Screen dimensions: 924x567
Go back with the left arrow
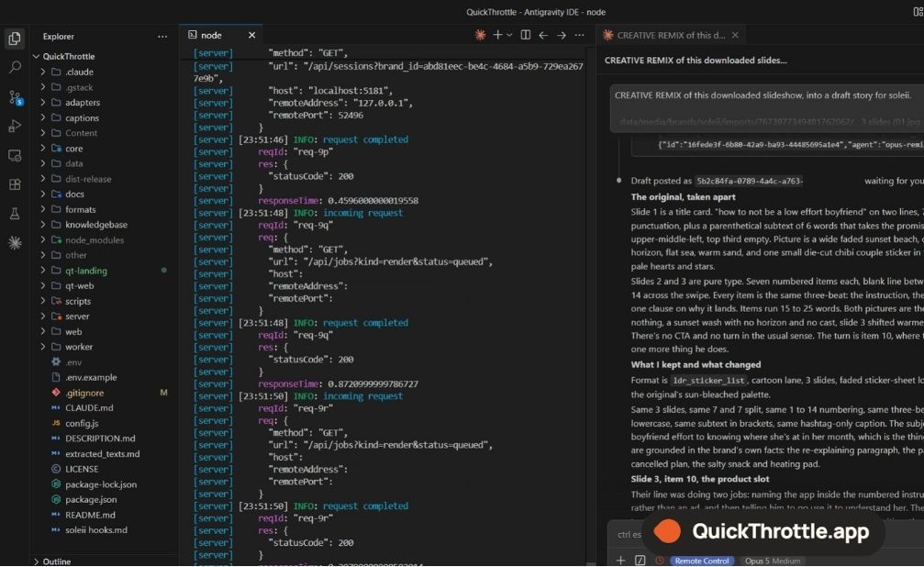pos(543,36)
